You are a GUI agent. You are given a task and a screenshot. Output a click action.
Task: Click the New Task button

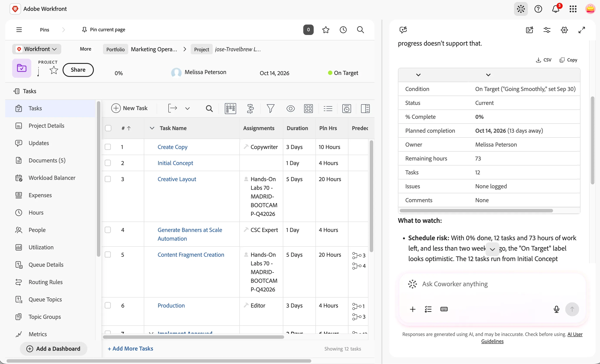[x=129, y=108]
